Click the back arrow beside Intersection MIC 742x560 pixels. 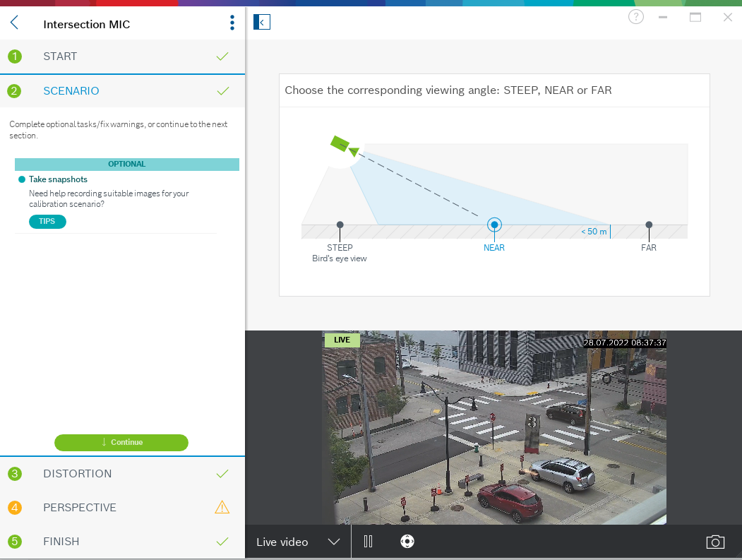(14, 23)
